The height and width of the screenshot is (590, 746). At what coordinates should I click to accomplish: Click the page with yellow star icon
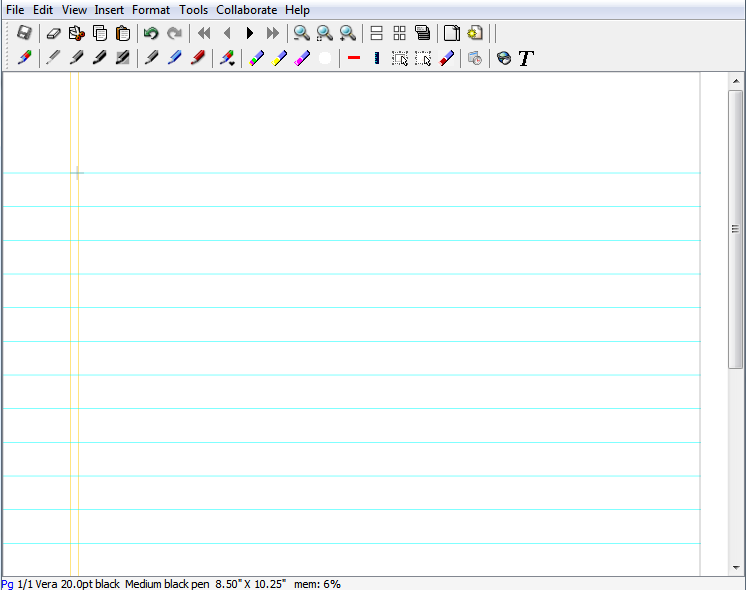click(x=475, y=33)
